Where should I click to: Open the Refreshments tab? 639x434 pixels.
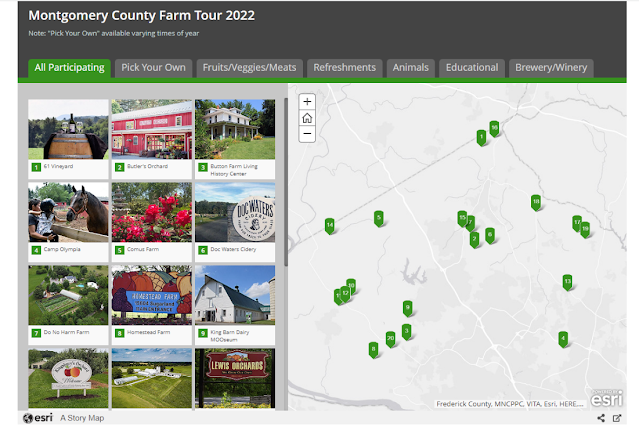point(344,68)
